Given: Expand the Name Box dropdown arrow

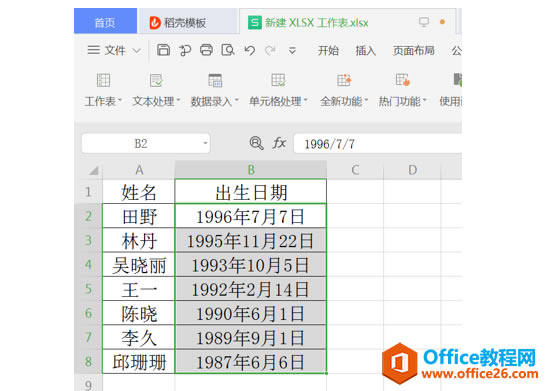Looking at the screenshot, I should point(205,143).
